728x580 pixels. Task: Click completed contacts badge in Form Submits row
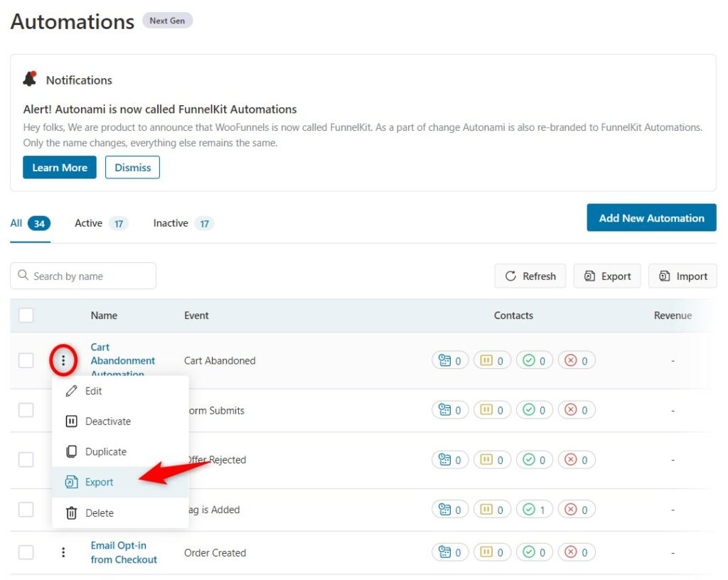coord(535,410)
